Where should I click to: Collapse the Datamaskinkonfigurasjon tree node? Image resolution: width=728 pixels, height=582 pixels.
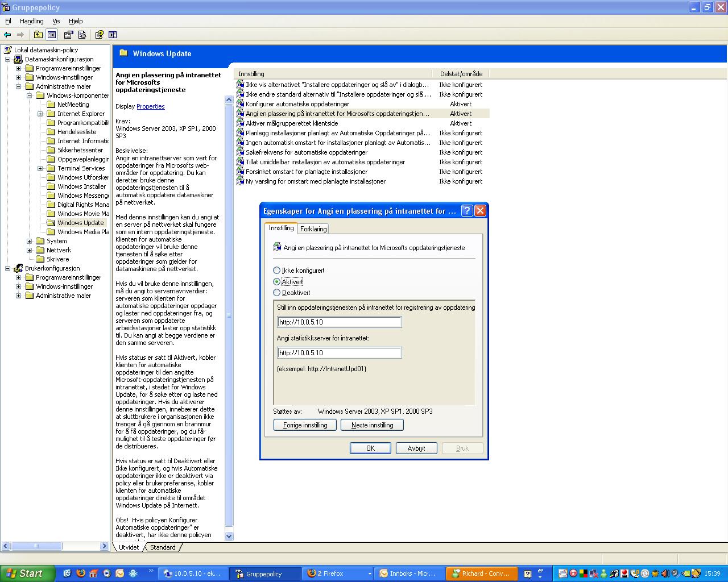tap(7, 59)
